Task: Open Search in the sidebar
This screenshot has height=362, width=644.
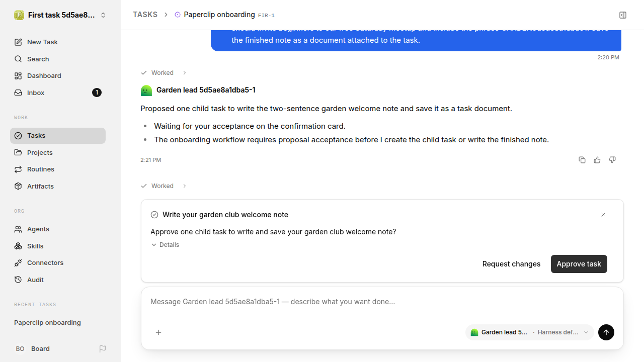Action: coord(57,59)
